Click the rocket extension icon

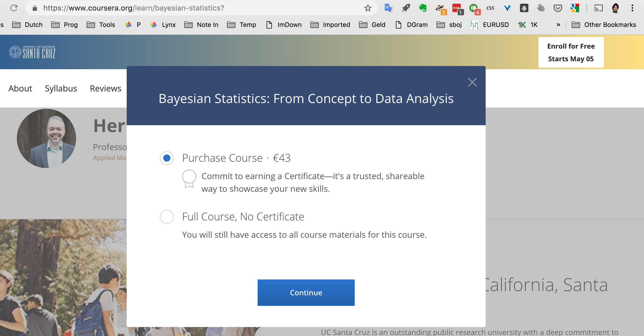click(x=406, y=8)
